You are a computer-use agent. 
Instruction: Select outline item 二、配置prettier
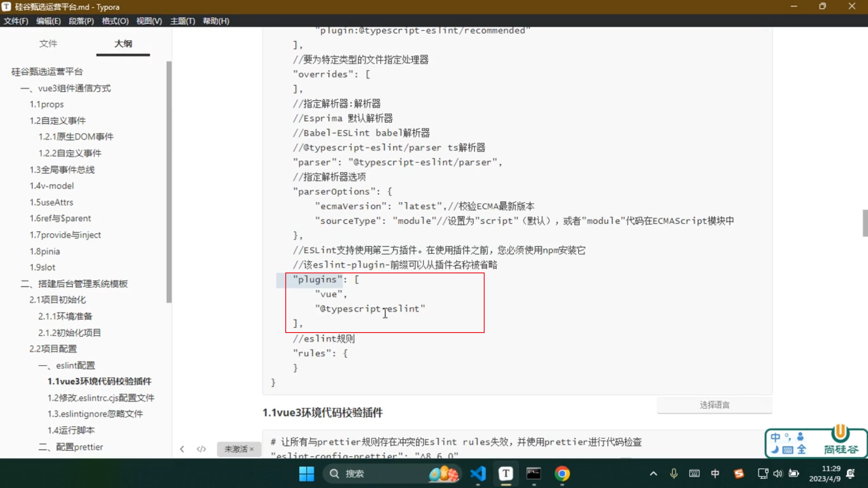(x=71, y=447)
